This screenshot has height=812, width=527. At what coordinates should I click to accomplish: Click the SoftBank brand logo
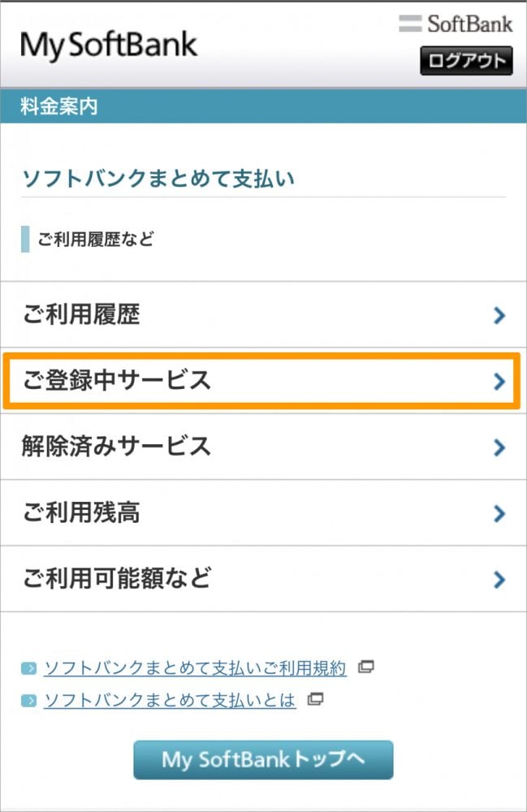coord(456,24)
